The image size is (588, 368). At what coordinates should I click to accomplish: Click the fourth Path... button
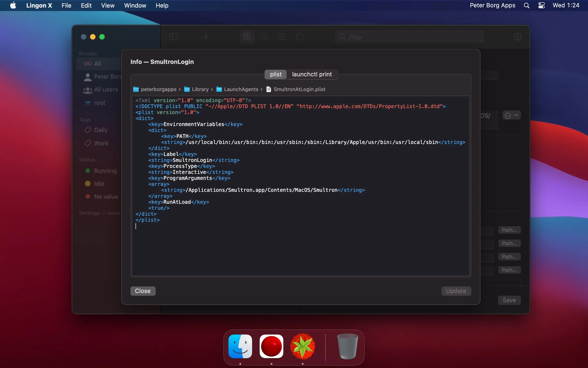(509, 270)
